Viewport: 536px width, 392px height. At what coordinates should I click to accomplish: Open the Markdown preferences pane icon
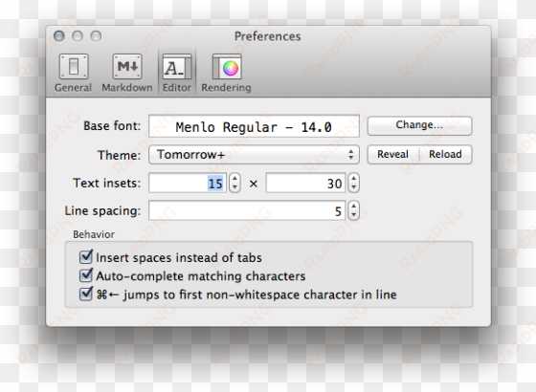pos(127,67)
